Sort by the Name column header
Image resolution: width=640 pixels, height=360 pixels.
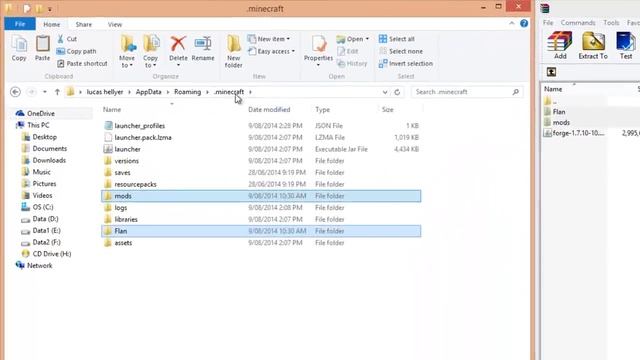tap(112, 109)
